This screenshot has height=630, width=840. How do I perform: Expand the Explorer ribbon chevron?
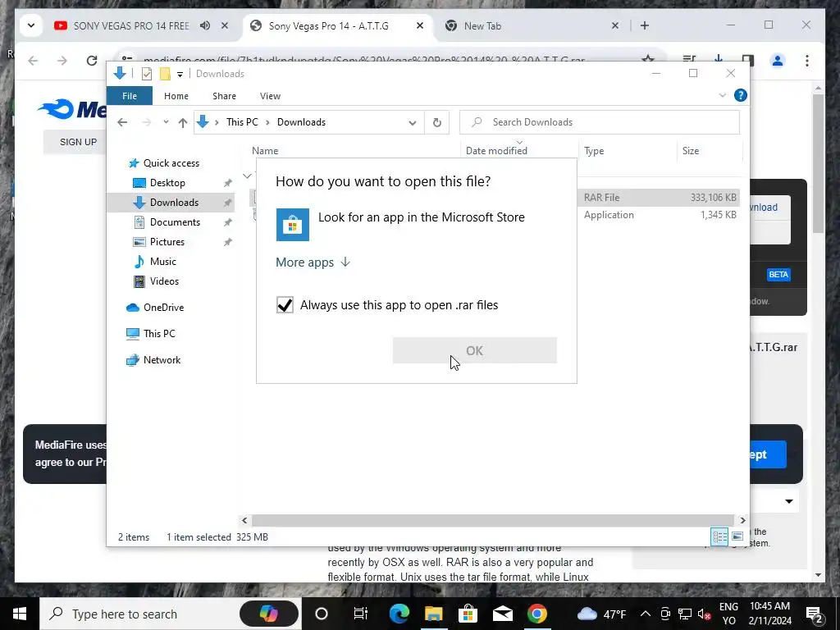pyautogui.click(x=722, y=95)
